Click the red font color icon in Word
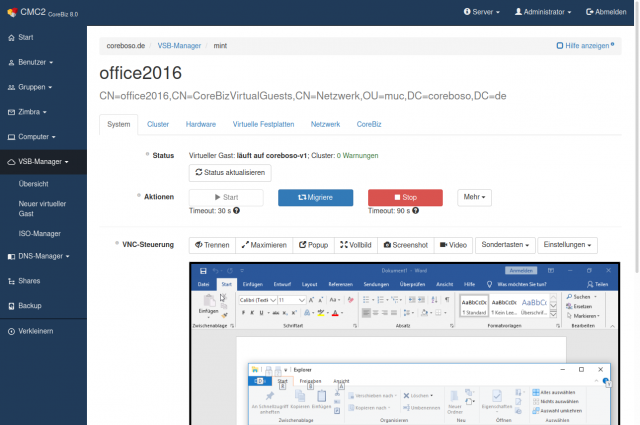 (x=335, y=313)
